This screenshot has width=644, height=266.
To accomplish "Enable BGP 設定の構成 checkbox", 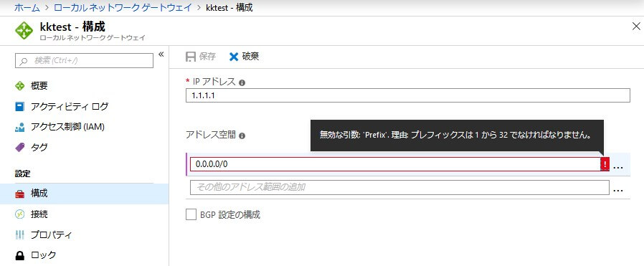I will coord(191,214).
